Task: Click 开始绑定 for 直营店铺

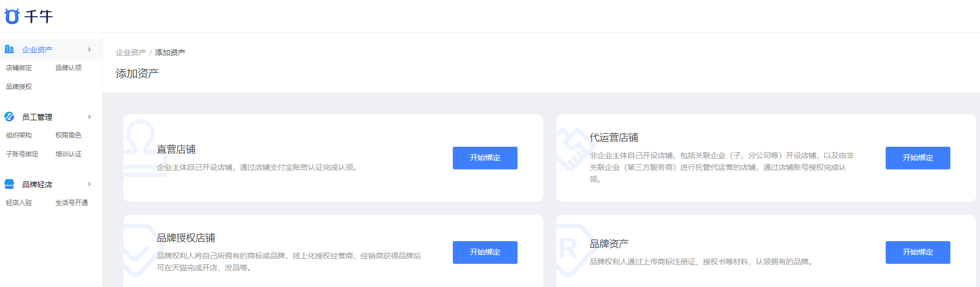Action: point(485,158)
